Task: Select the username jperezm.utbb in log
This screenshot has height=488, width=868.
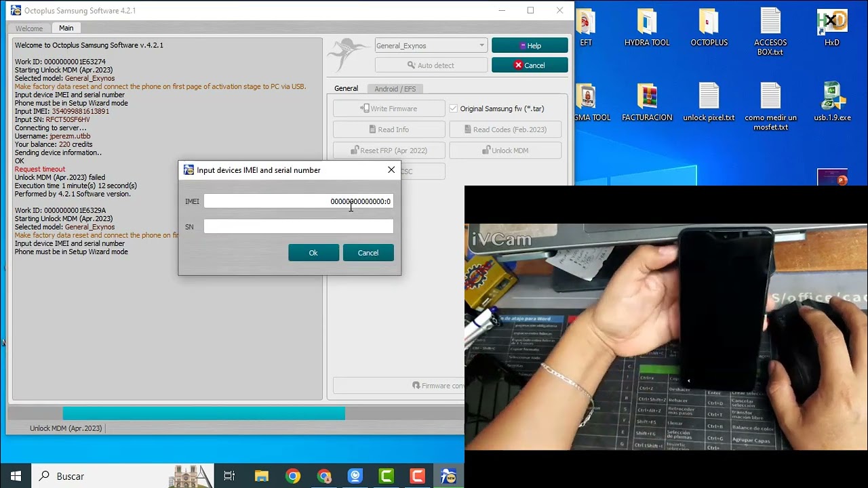Action: coord(70,136)
